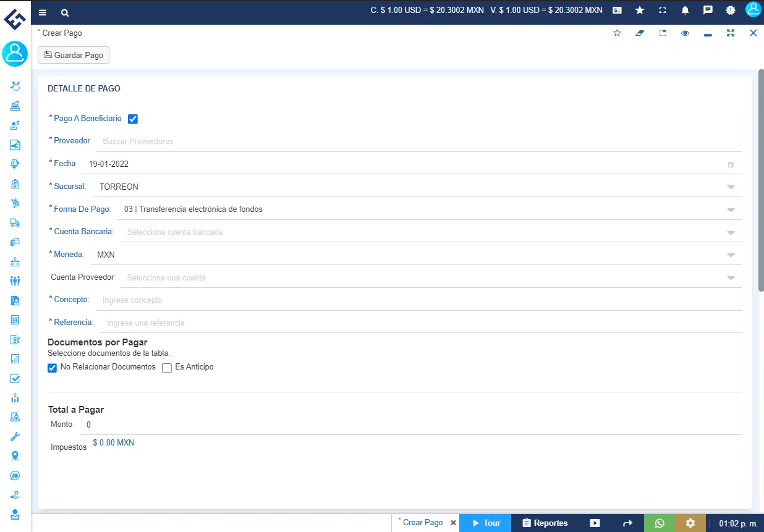
Task: Enable the Es Anticipo checkbox
Action: pos(167,368)
